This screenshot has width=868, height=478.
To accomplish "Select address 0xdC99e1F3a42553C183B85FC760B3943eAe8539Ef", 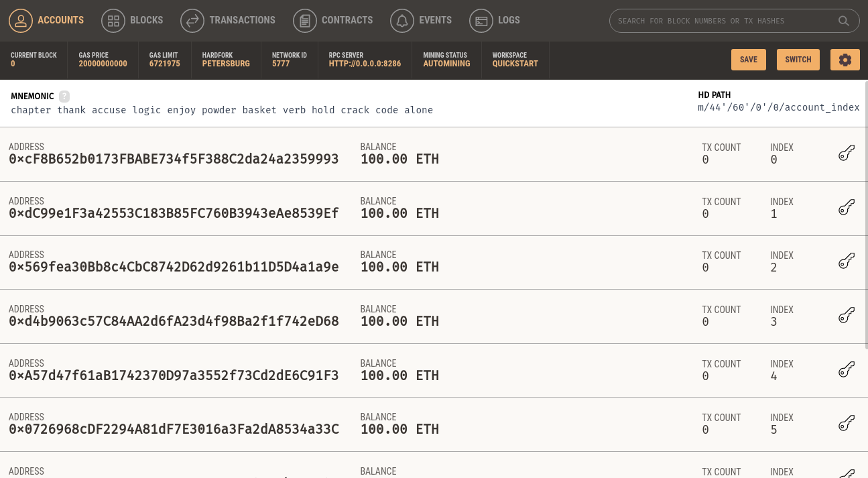I will tap(174, 213).
